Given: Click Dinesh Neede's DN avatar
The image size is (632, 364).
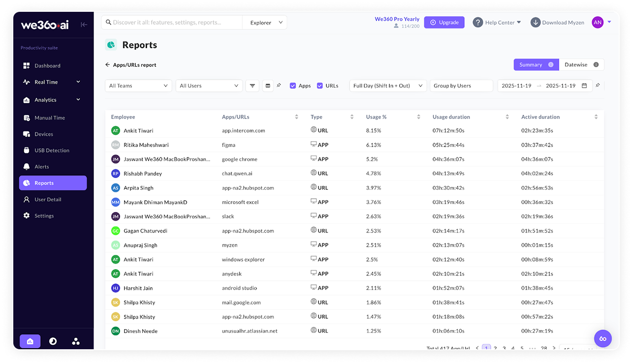Looking at the screenshot, I should (x=116, y=331).
